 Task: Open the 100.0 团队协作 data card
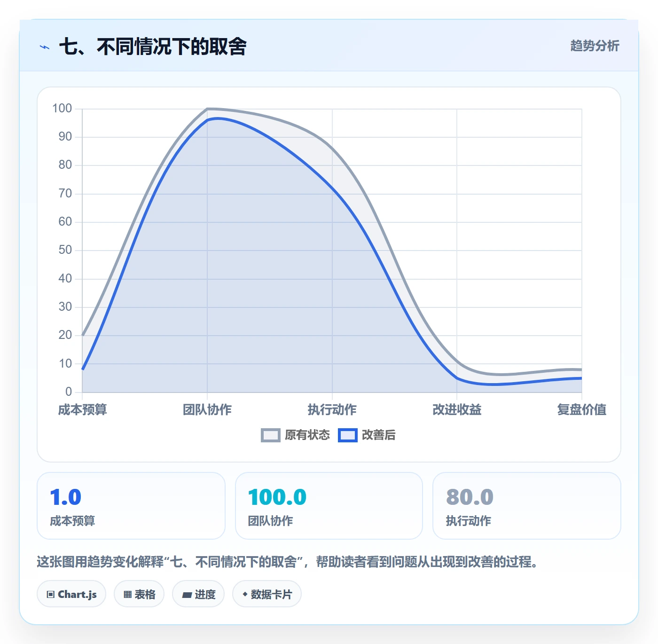(329, 506)
